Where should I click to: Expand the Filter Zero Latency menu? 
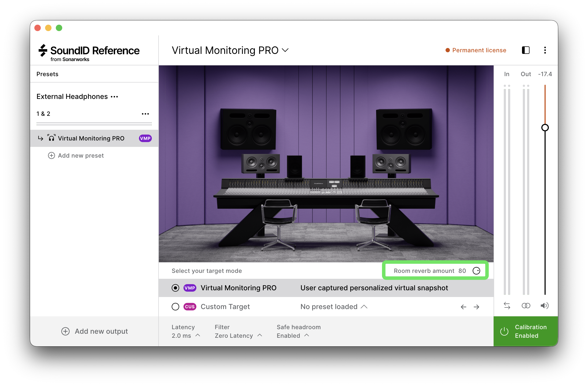[238, 336]
